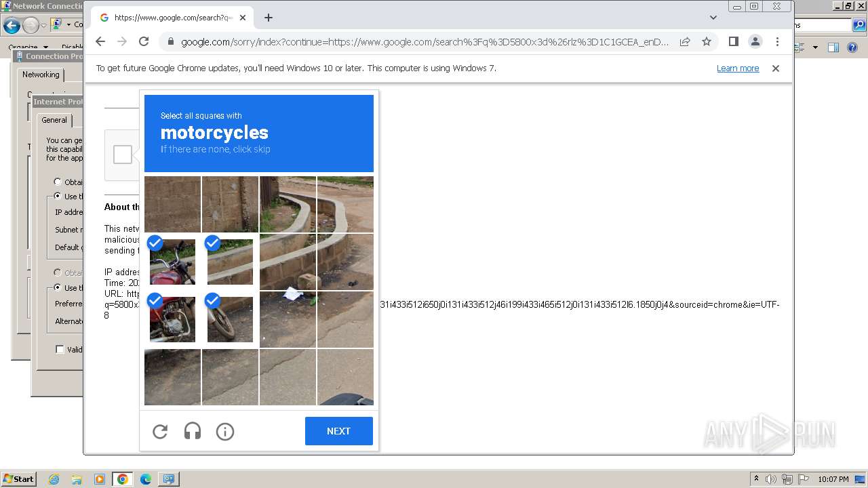Image resolution: width=868 pixels, height=488 pixels.
Task: Deselect the red motorcycle tank tile
Action: (x=172, y=262)
